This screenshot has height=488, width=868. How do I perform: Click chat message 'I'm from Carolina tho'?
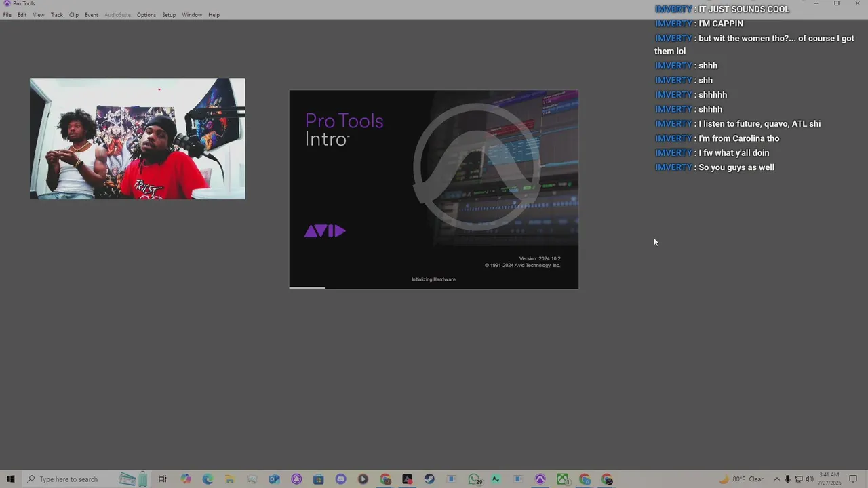coord(739,138)
